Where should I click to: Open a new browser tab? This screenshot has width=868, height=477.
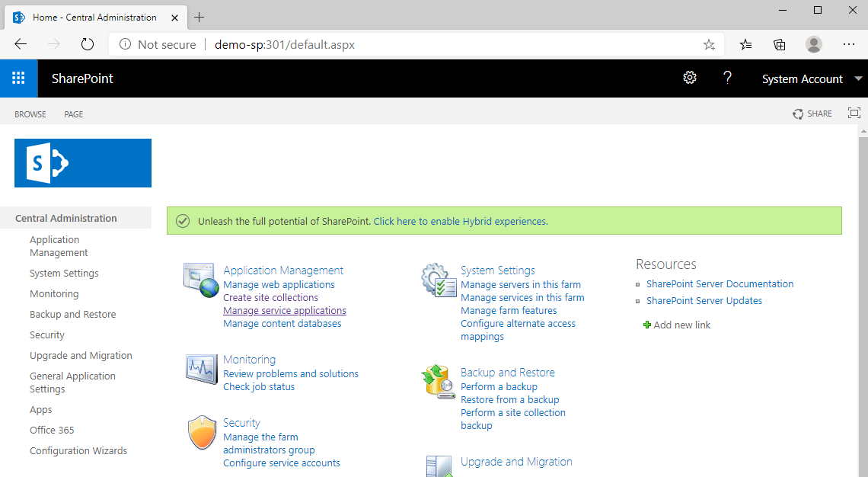pyautogui.click(x=199, y=18)
